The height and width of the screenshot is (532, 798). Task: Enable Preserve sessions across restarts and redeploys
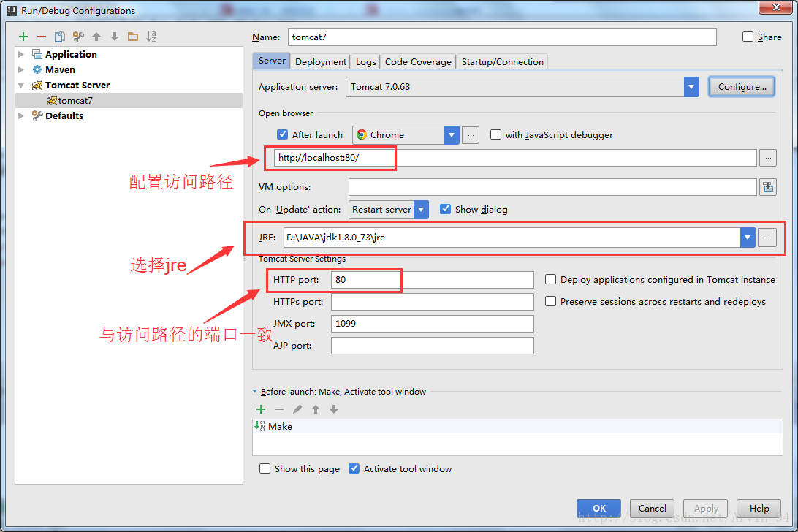click(550, 301)
